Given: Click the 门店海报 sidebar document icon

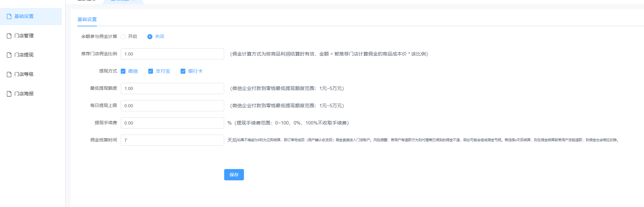Looking at the screenshot, I should tap(9, 94).
